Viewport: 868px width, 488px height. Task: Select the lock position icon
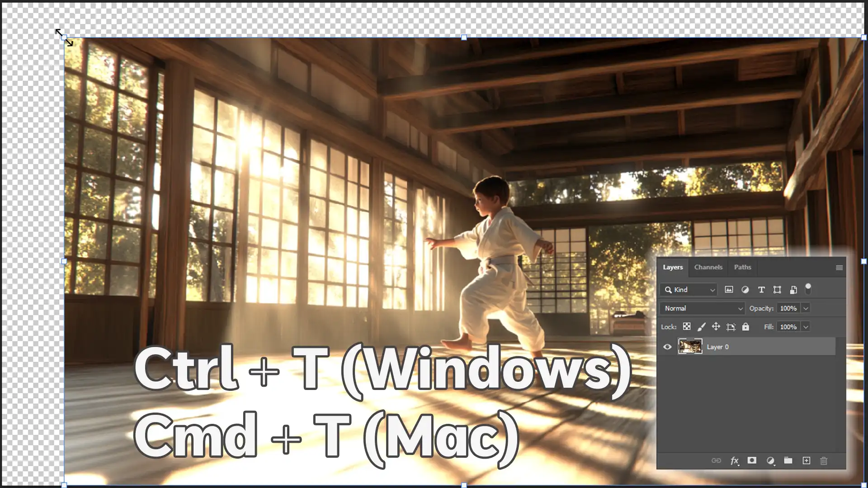coord(716,327)
